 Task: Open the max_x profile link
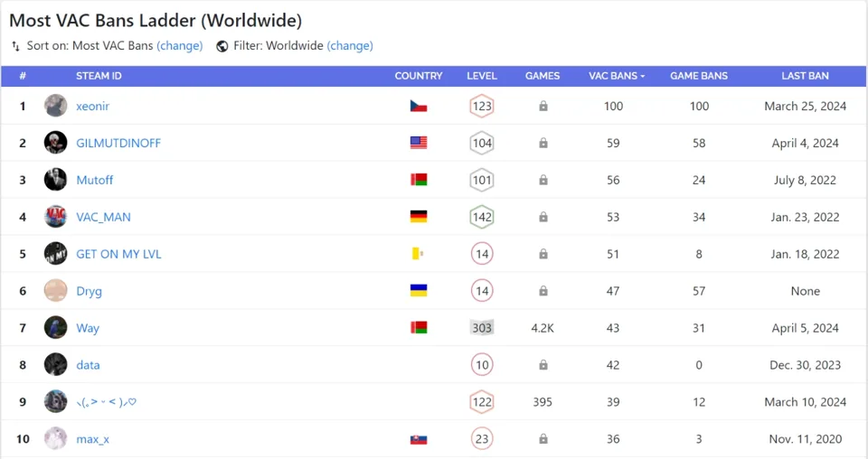[x=93, y=439]
